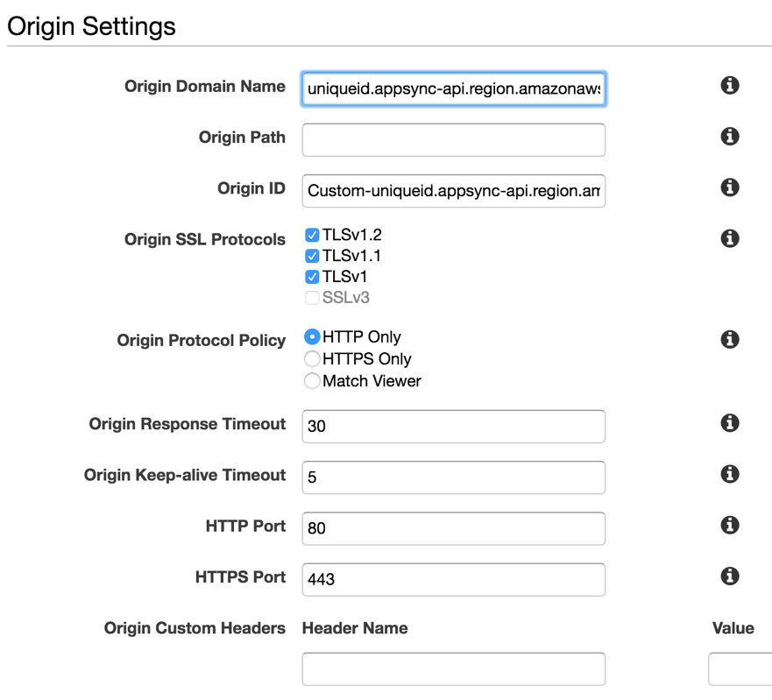
Task: Open info icon for Origin Response Timeout
Action: [x=729, y=423]
